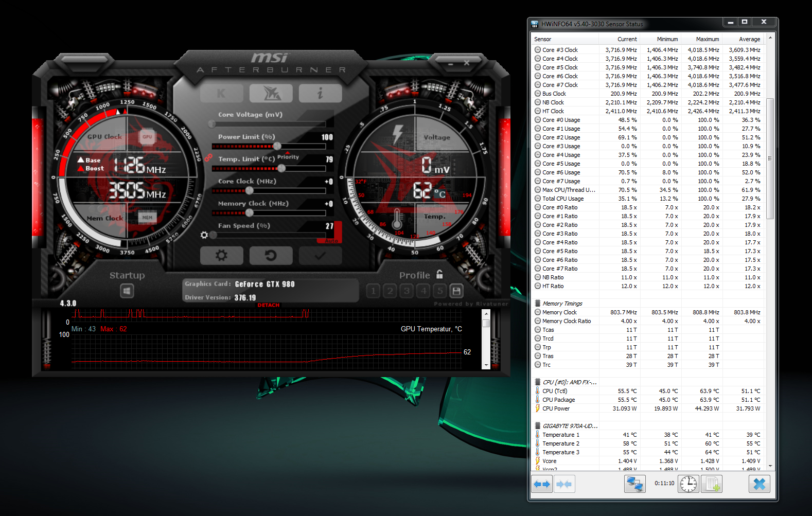Click the Maximum column header in HWiNFO
Image resolution: width=812 pixels, height=516 pixels.
tap(701, 39)
